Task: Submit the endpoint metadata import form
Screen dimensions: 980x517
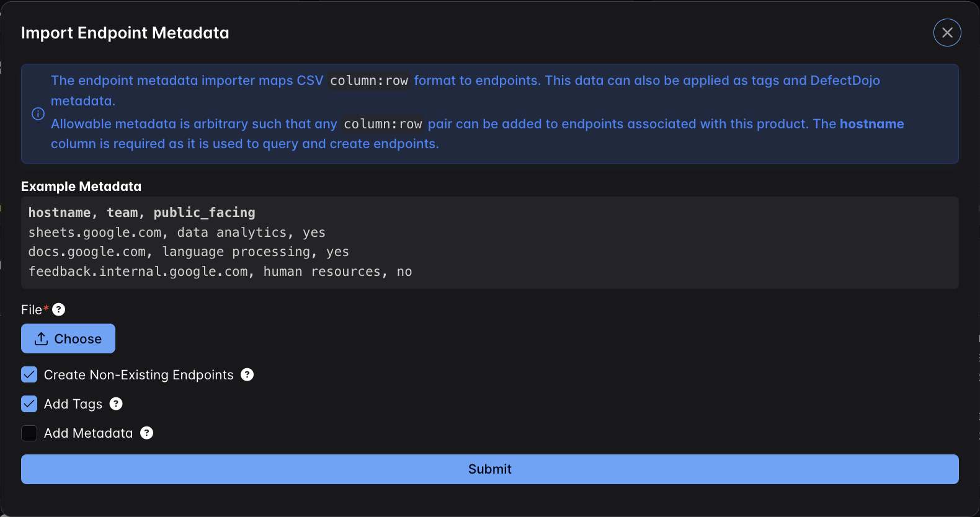Action: [x=489, y=469]
